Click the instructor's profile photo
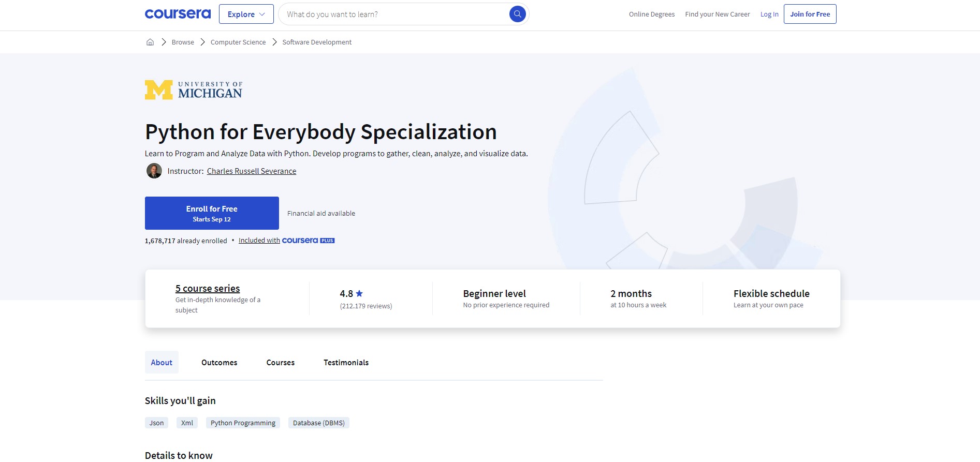Viewport: 980px width, 462px height. (154, 171)
